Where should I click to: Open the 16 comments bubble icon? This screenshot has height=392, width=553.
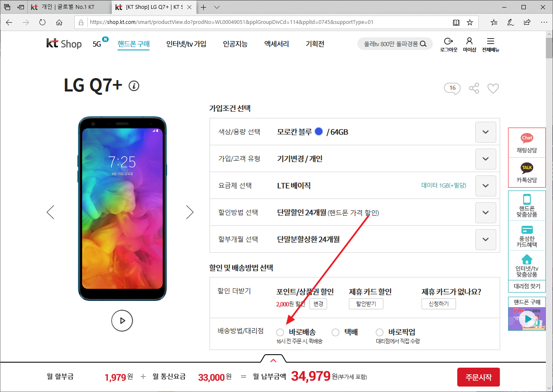[452, 89]
